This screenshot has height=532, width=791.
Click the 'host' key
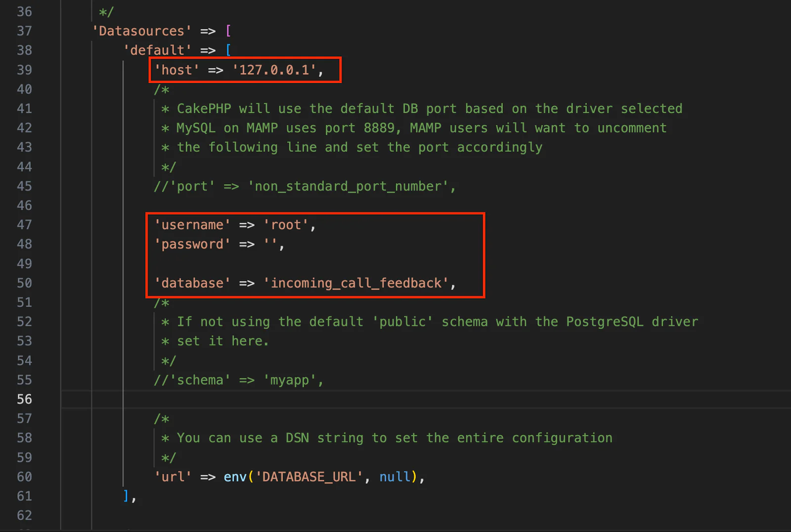[x=176, y=70]
